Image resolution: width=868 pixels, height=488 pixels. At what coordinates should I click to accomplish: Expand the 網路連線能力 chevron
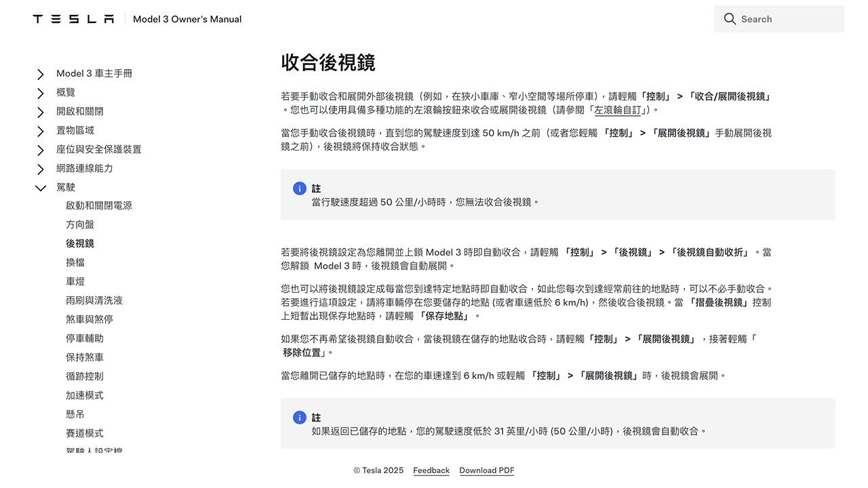(x=41, y=169)
